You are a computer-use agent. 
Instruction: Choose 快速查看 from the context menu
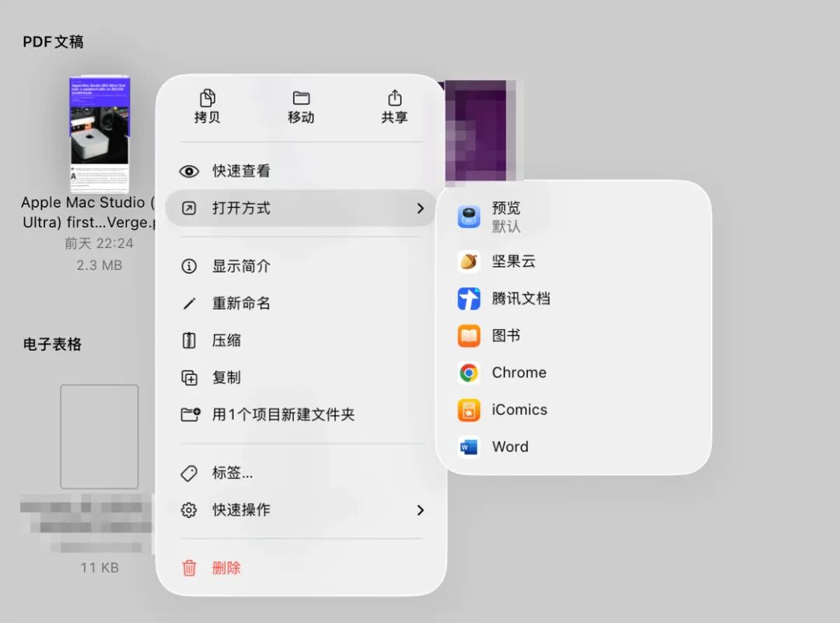coord(301,171)
